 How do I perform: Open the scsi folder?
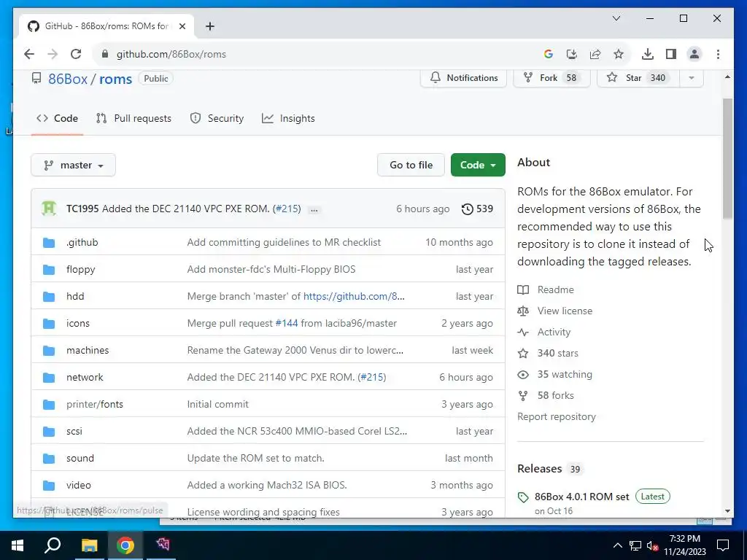pos(74,432)
